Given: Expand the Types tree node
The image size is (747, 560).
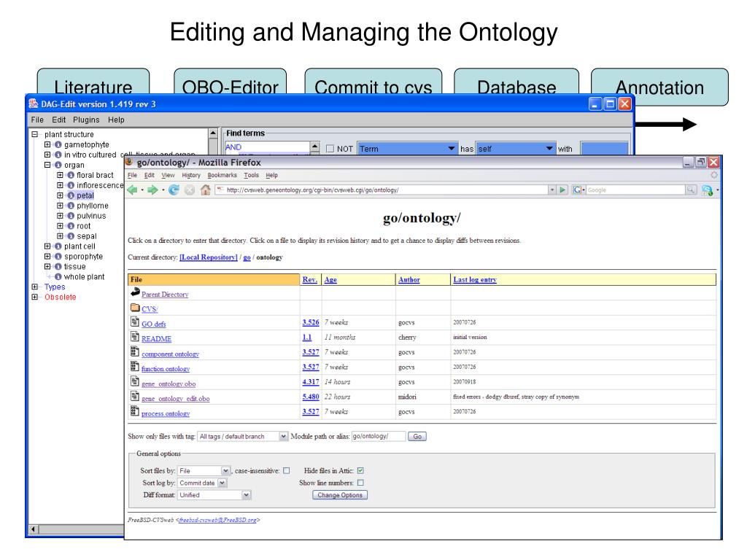Looking at the screenshot, I should click(34, 287).
